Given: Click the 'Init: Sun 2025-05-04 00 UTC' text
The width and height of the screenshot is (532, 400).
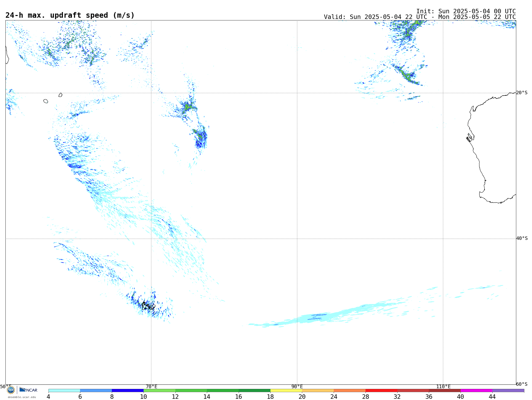Looking at the screenshot, I should [x=466, y=11].
